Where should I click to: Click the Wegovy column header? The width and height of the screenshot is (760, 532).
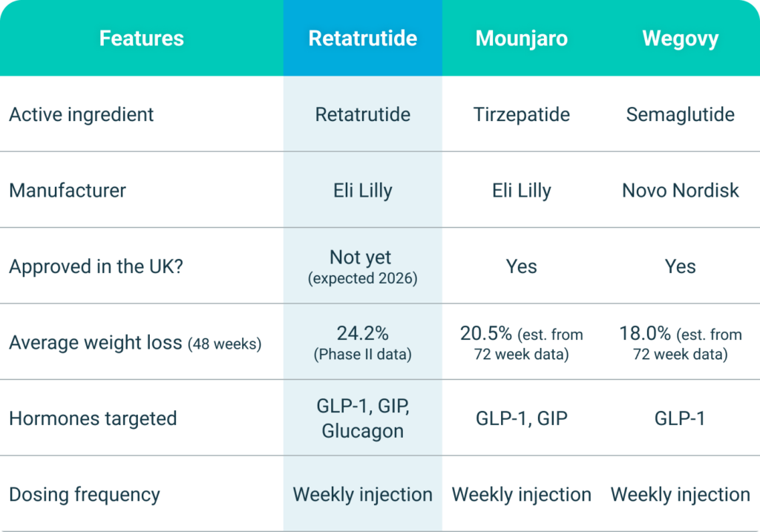(680, 39)
